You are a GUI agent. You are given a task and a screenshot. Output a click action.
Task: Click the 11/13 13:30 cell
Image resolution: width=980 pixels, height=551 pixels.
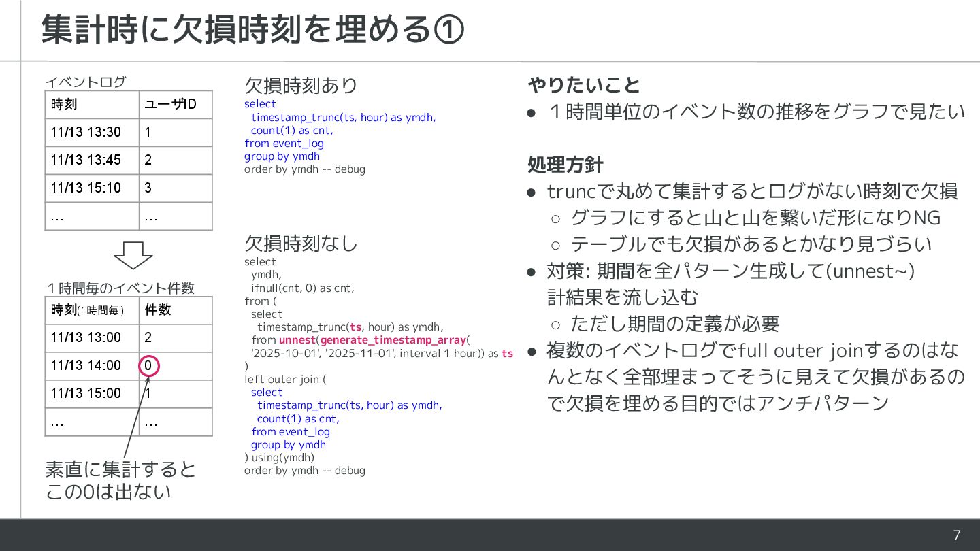click(92, 132)
